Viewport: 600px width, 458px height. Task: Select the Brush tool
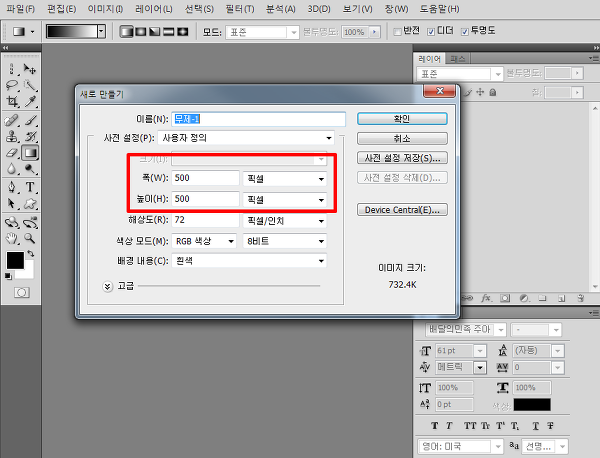(30, 121)
